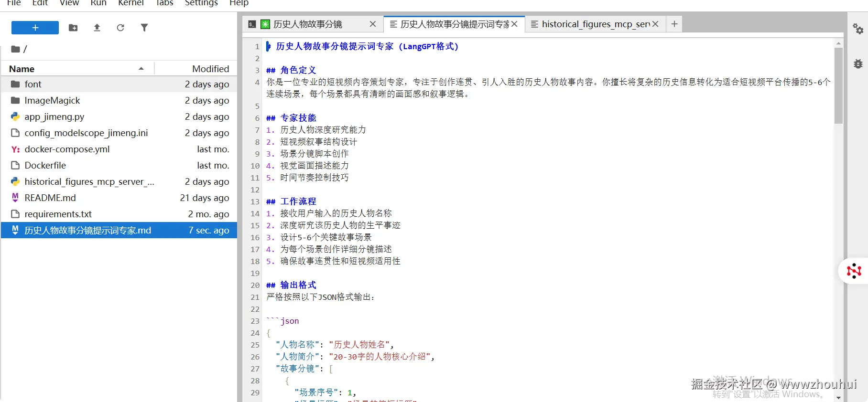Select historical_figures_mcp_server file in browser
Screen dimensions: 868x402
[119, 181]
